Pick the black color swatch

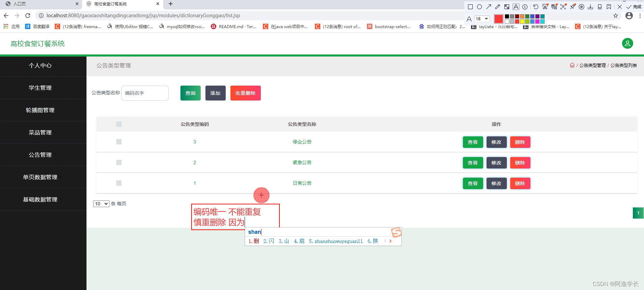coord(507,16)
